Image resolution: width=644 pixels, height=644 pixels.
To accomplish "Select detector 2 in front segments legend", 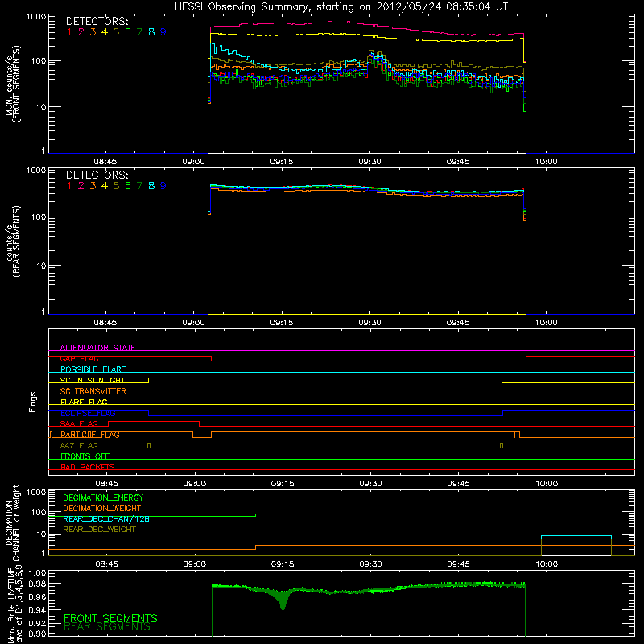I will (81, 32).
